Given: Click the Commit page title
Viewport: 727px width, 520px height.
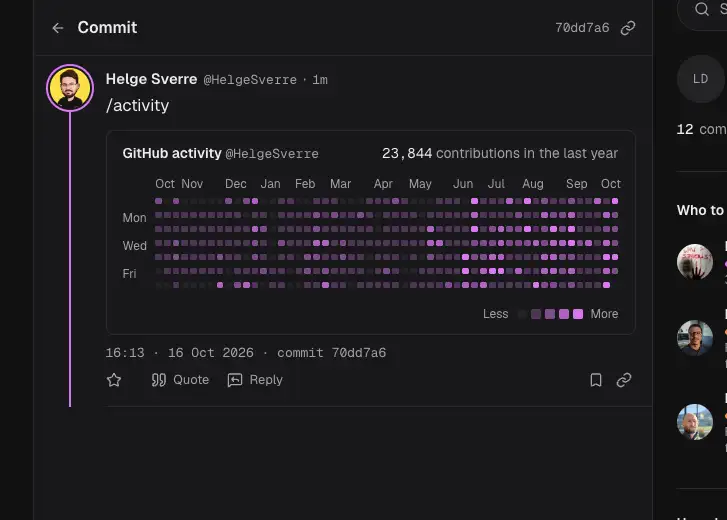Looking at the screenshot, I should pyautogui.click(x=107, y=27).
